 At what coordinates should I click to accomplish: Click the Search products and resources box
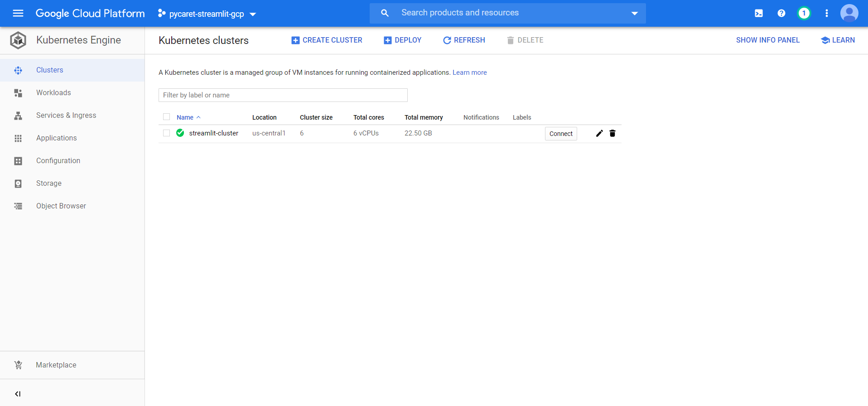(x=508, y=13)
